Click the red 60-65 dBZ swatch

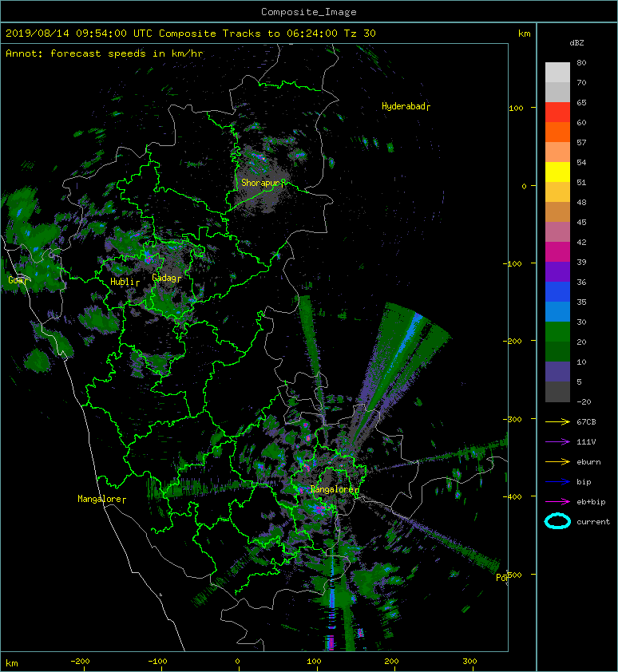coord(557,113)
